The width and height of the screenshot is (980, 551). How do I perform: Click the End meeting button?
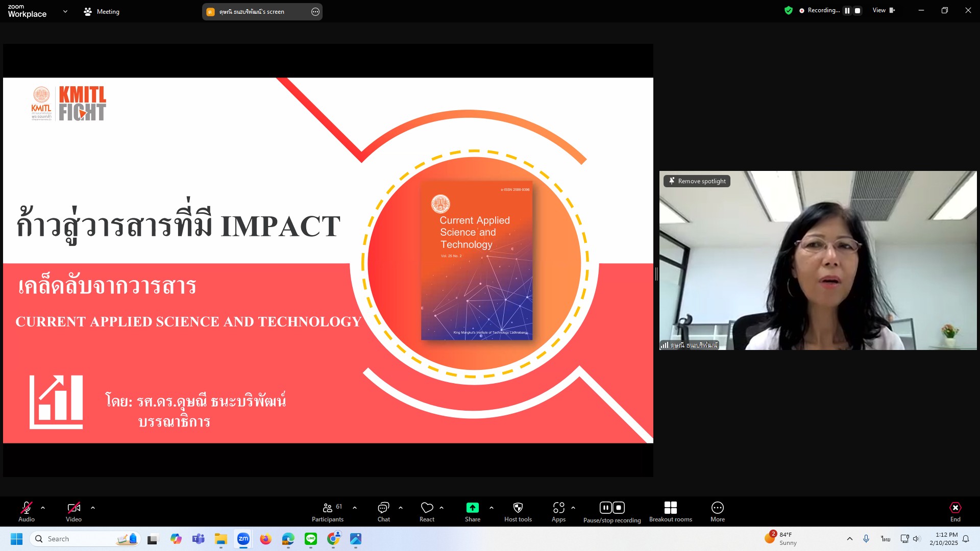pyautogui.click(x=955, y=512)
